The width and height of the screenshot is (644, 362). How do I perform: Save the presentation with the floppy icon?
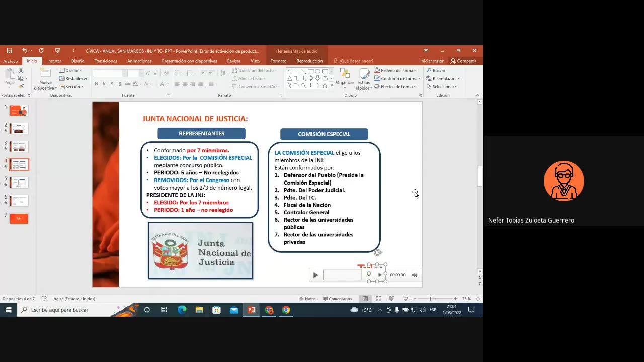(x=9, y=51)
